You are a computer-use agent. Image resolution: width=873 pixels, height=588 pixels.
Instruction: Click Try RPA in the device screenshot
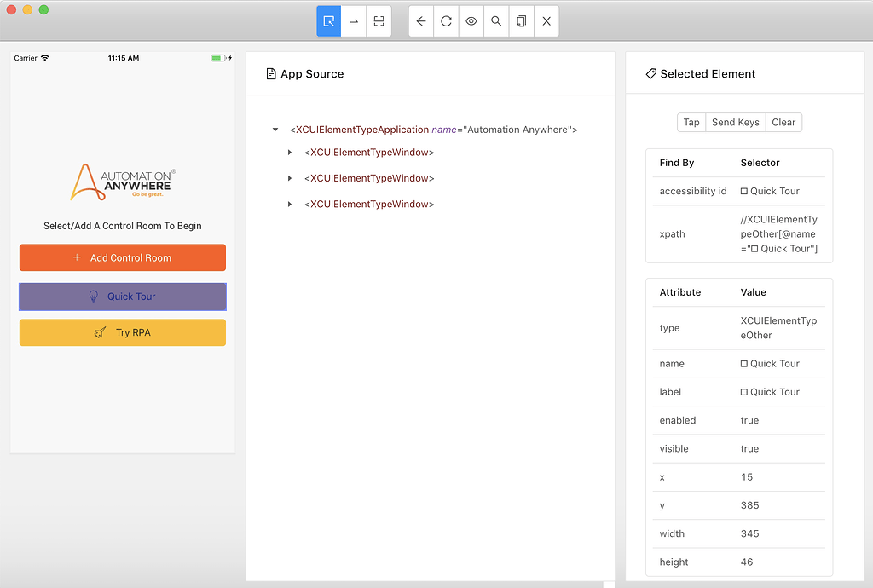pos(122,332)
